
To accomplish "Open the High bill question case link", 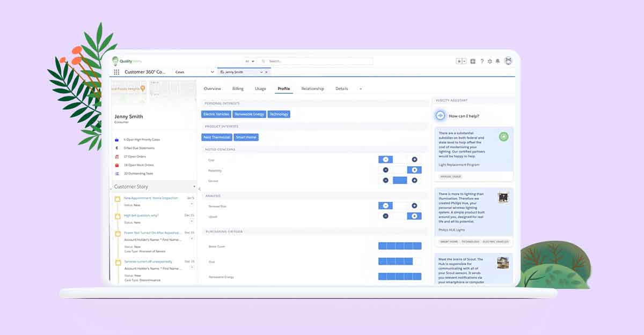I will [x=141, y=215].
